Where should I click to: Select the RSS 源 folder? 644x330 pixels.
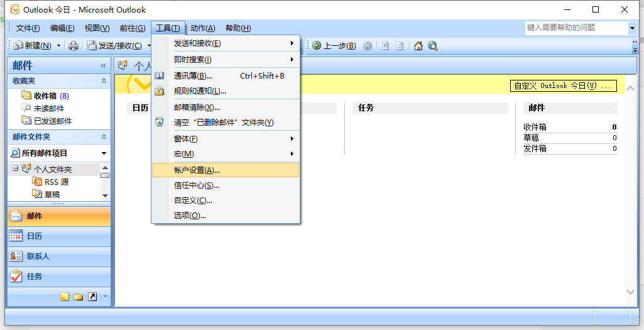click(x=50, y=182)
